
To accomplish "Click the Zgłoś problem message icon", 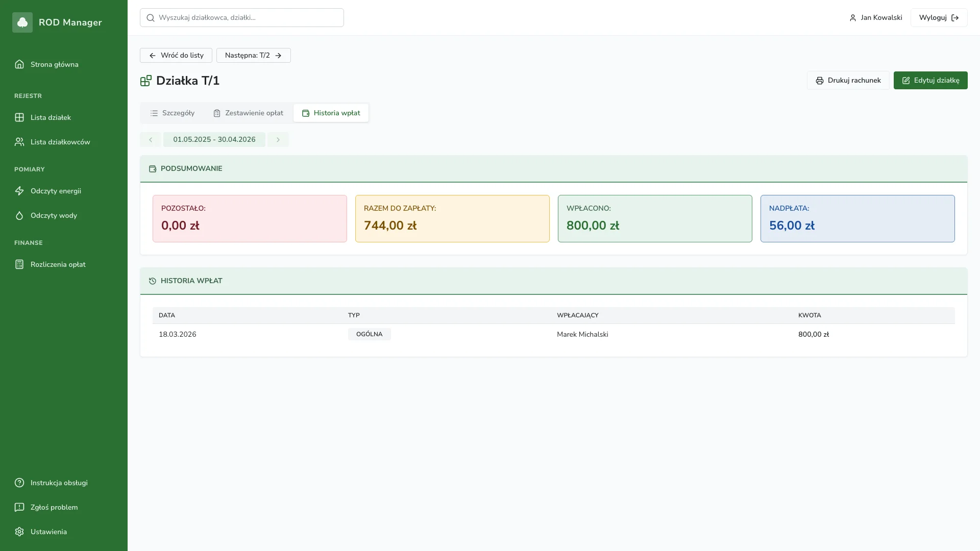I will 19,507.
